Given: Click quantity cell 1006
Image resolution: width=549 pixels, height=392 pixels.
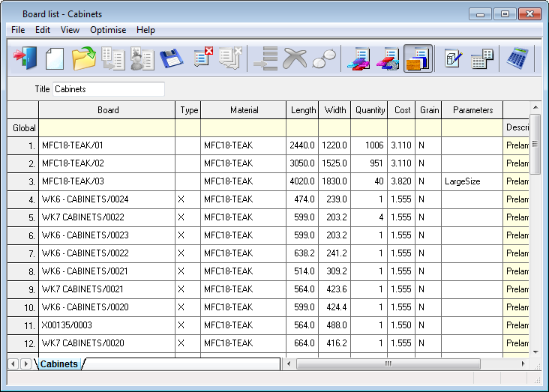Looking at the screenshot, I should coord(370,145).
